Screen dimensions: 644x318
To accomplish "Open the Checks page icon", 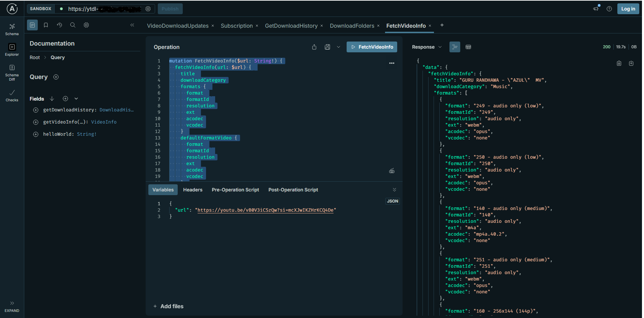I will 12,95.
